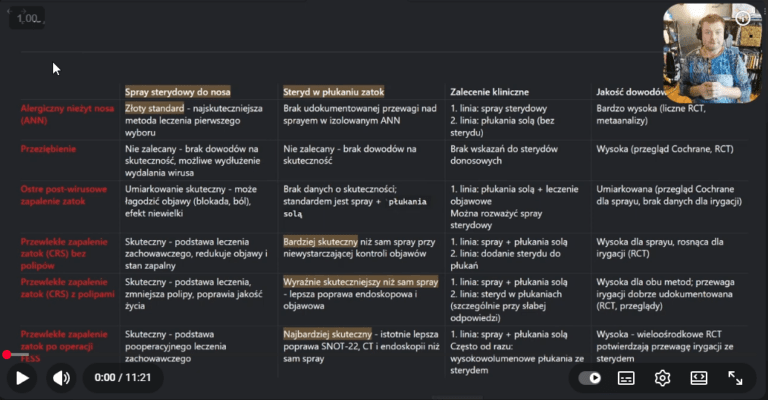Select the "Steryd w płukaniu zatok" column header

(x=333, y=92)
